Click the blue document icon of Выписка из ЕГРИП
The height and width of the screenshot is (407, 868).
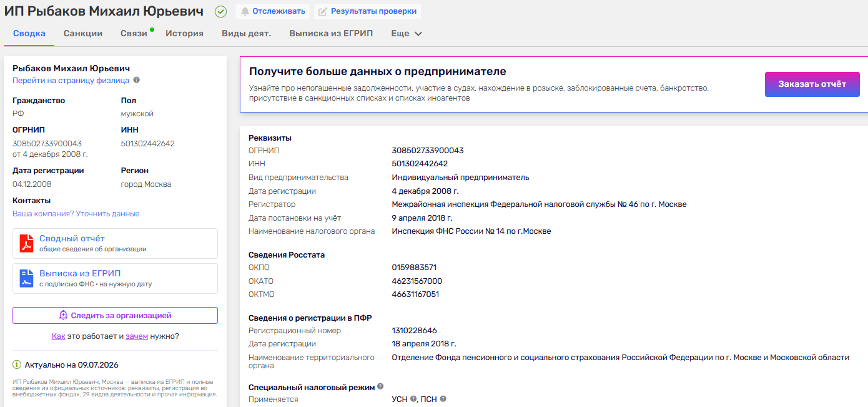click(26, 278)
